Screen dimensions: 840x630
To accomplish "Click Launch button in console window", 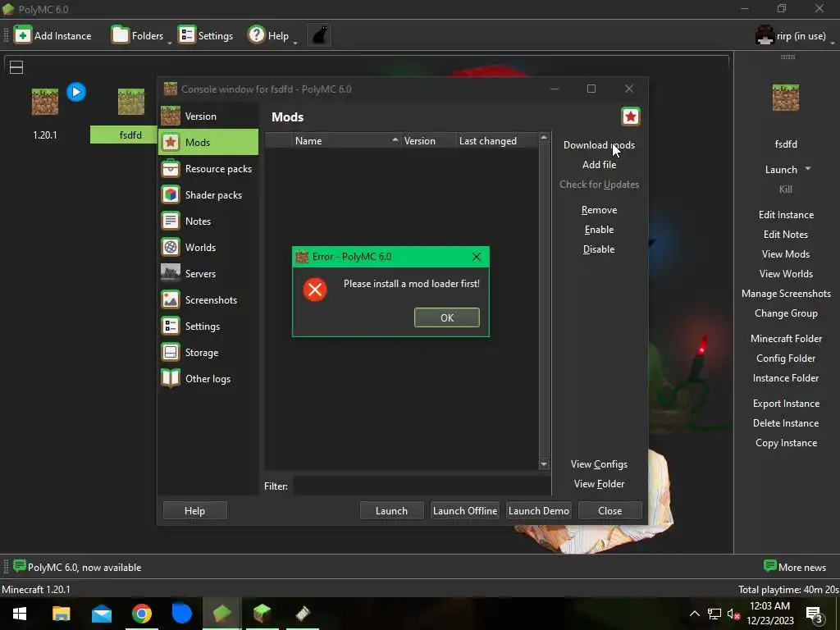I will pyautogui.click(x=391, y=511).
